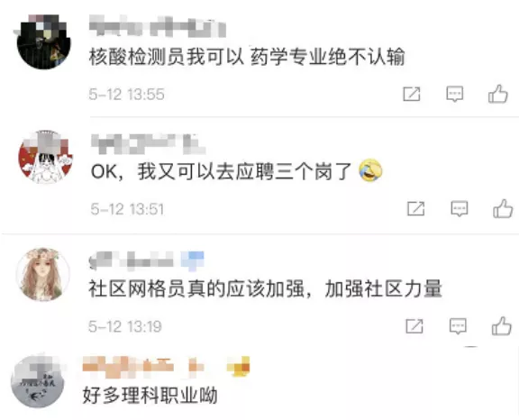Open the dark avatar of first commenter
Image resolution: width=519 pixels, height=420 pixels.
pyautogui.click(x=43, y=41)
